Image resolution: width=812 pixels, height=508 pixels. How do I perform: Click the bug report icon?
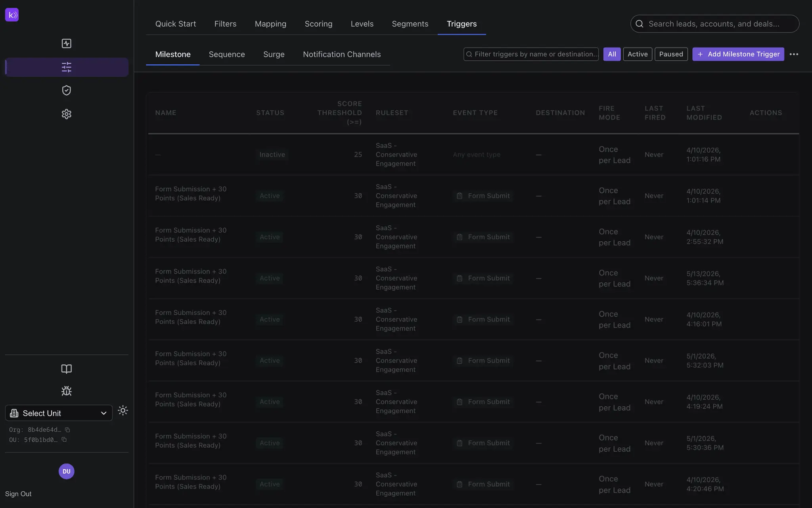67,391
